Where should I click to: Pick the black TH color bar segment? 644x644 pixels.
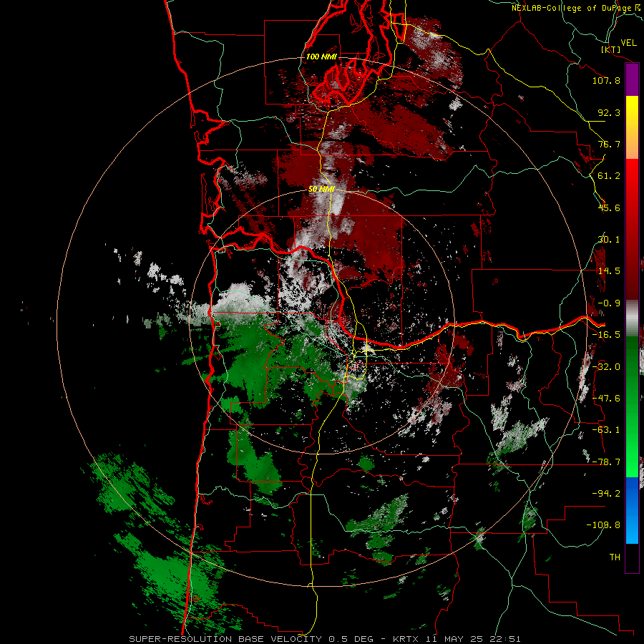(x=632, y=558)
